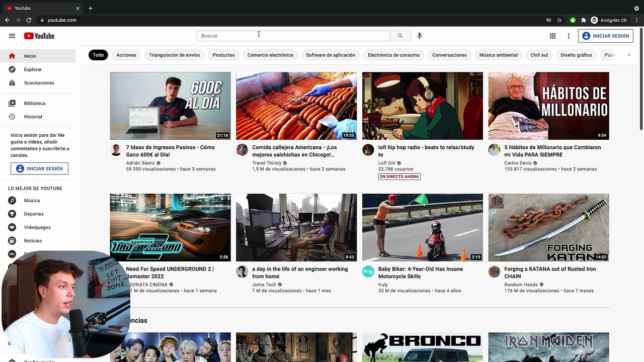Click the Lofi Girl channel name
644x362 pixels.
click(x=387, y=163)
